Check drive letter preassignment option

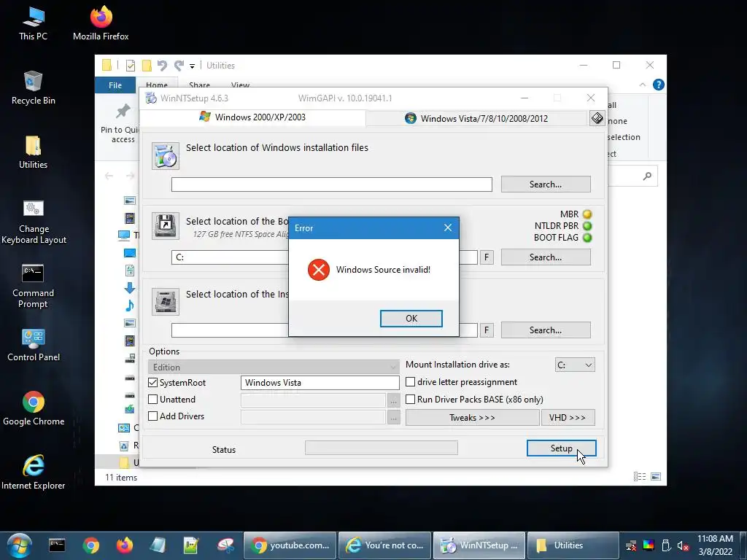[x=410, y=382]
